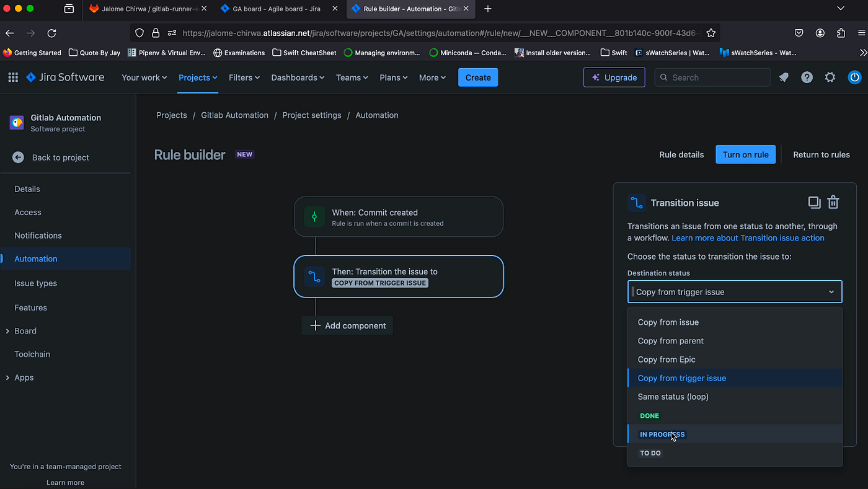Duplicate the Transition issue component
Image resolution: width=868 pixels, height=489 pixels.
pyautogui.click(x=814, y=202)
